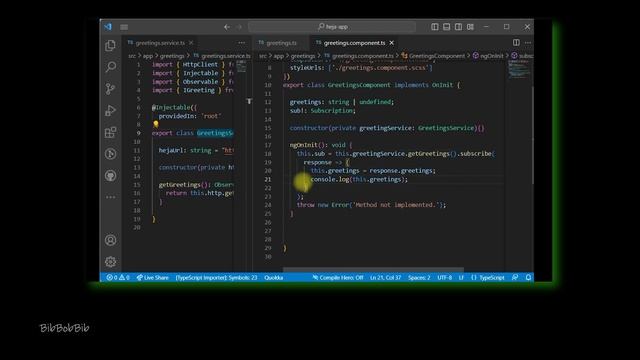Click 'hejaUrl: string' line in left editor
The image size is (640, 360).
click(x=196, y=150)
